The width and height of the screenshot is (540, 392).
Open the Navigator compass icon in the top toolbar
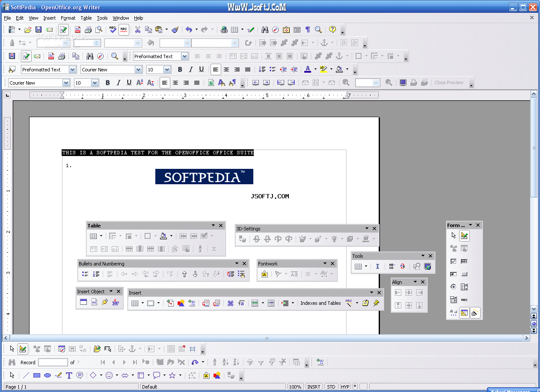point(276,30)
